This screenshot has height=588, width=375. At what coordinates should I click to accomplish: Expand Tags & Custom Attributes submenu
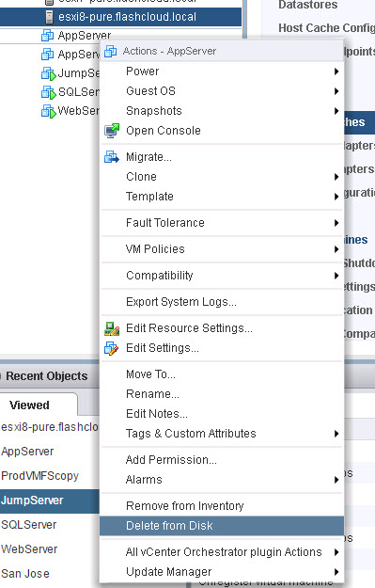tap(336, 434)
